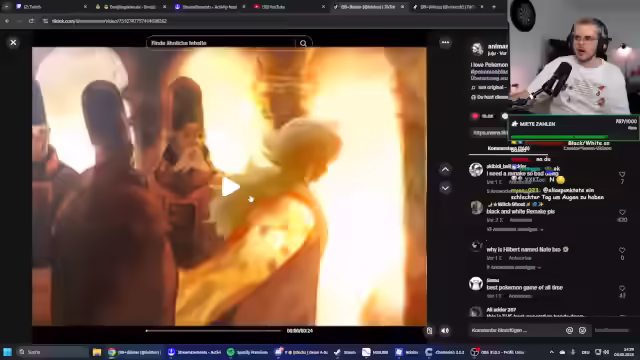Mute the video with speaker icon
Image resolution: width=640 pixels, height=360 pixels.
click(445, 331)
